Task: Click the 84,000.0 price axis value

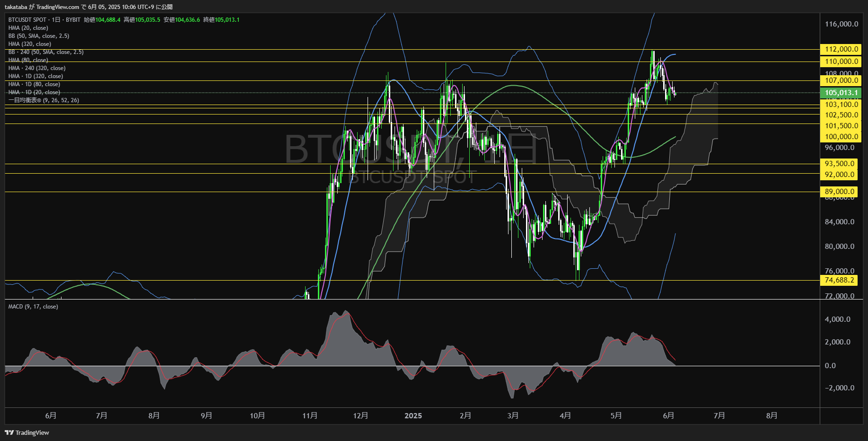Action: point(840,222)
